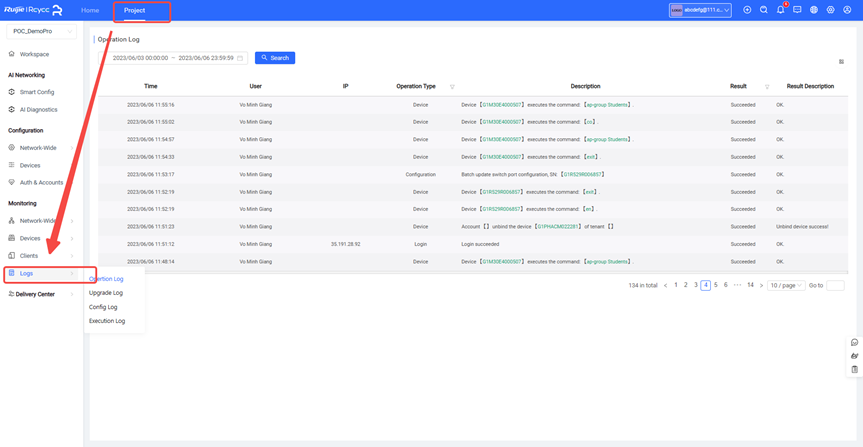Open the header search magnifier icon
This screenshot has height=447, width=863.
(764, 10)
